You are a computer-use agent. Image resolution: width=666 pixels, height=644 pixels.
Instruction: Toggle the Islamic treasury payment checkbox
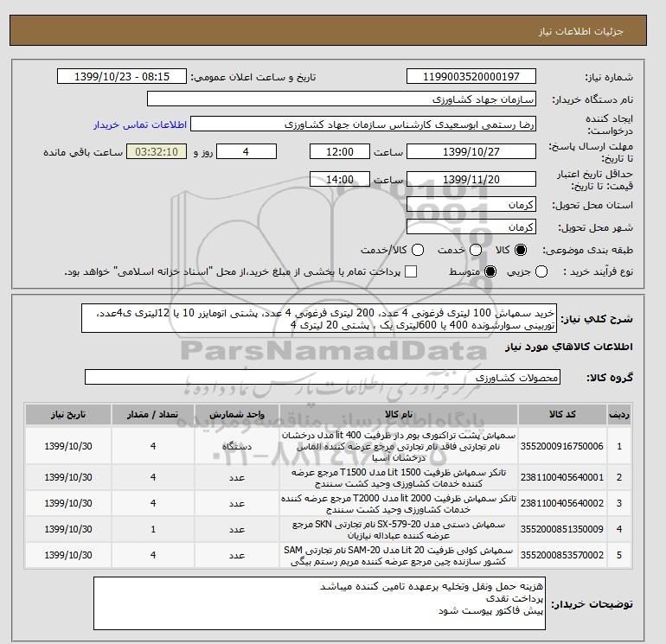pos(411,271)
